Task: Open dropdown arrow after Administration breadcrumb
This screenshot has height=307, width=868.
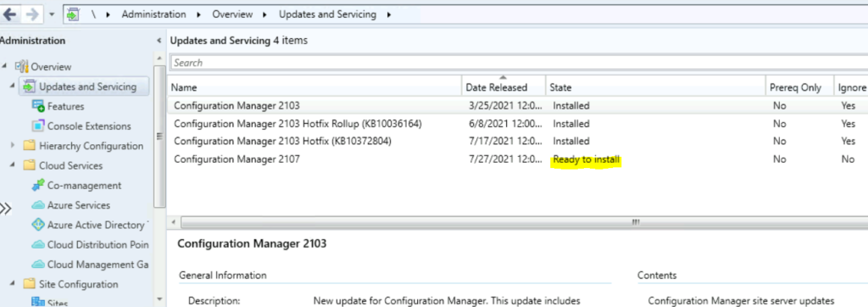Action: (x=198, y=14)
